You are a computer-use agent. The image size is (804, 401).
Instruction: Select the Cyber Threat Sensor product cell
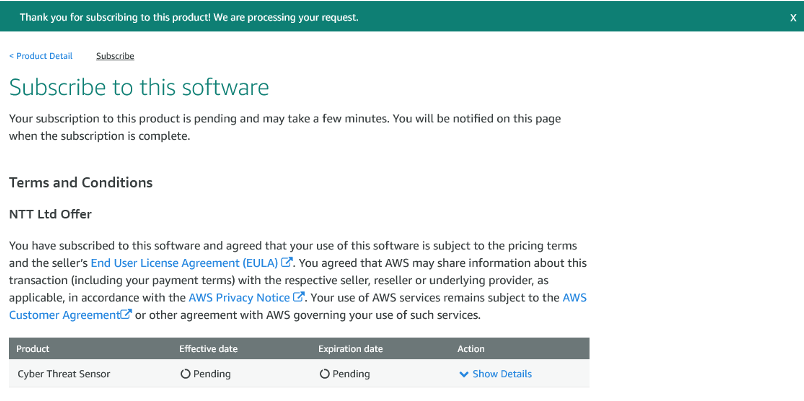[64, 374]
